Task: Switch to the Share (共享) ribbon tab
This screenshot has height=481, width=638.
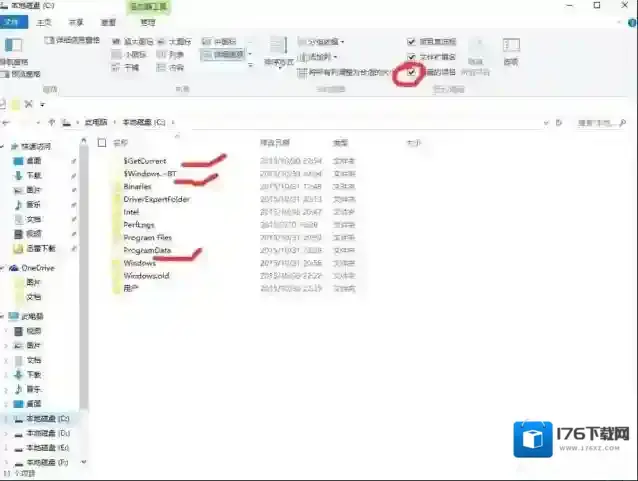Action: coord(76,22)
